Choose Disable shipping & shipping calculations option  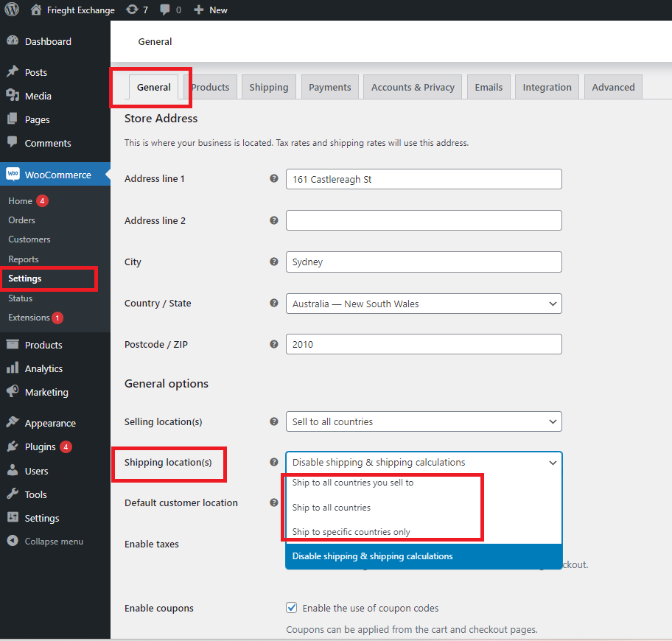coord(424,556)
